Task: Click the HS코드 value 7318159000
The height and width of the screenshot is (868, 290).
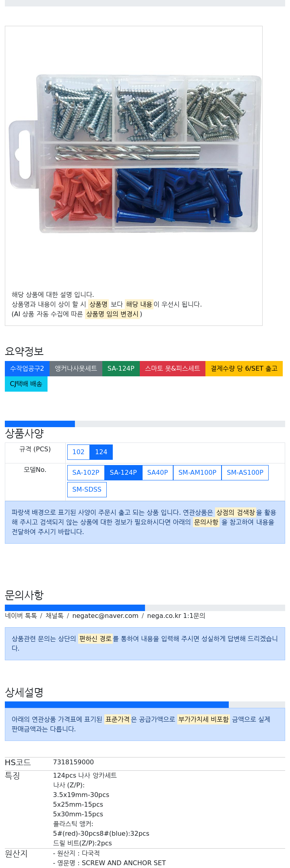Action: pos(73,762)
